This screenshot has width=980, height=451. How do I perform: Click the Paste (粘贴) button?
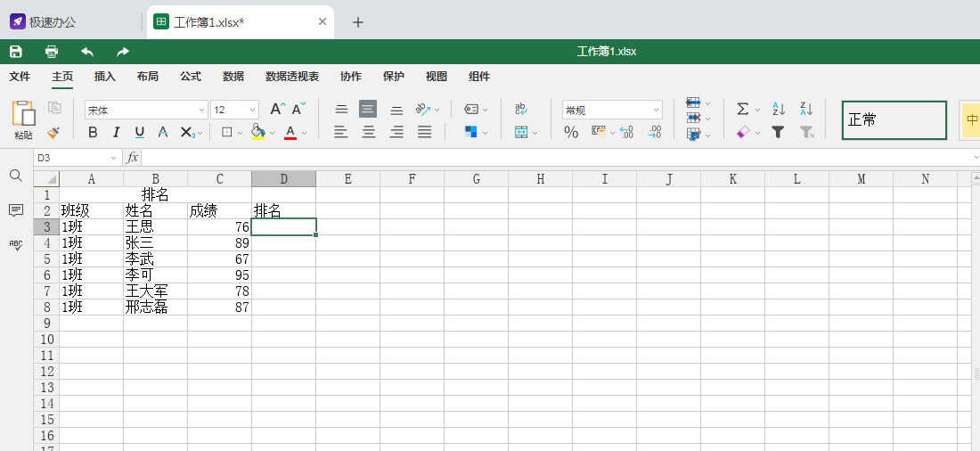24,120
